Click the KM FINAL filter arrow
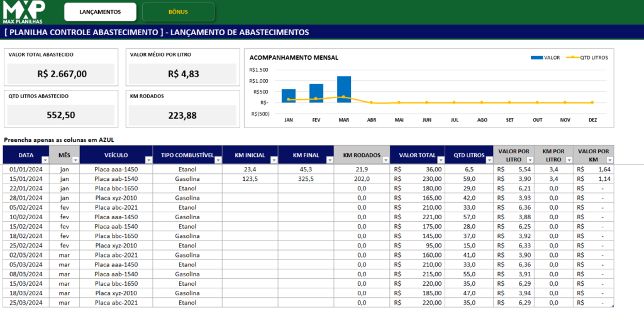Viewport: 644px width, 326px height. pos(328,160)
